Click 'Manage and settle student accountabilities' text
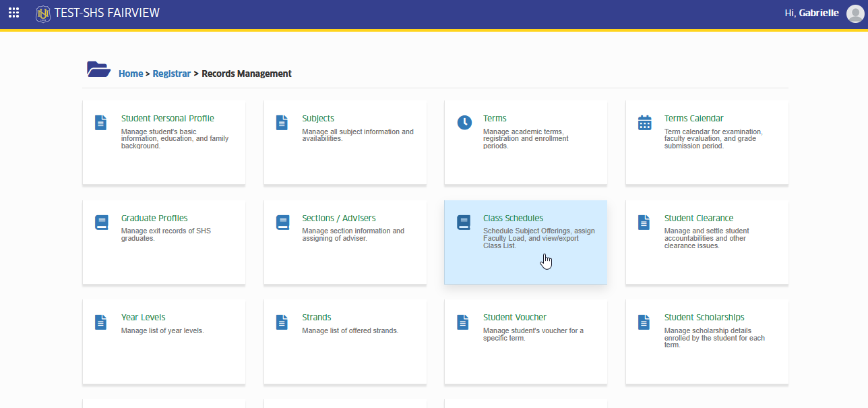 click(707, 238)
